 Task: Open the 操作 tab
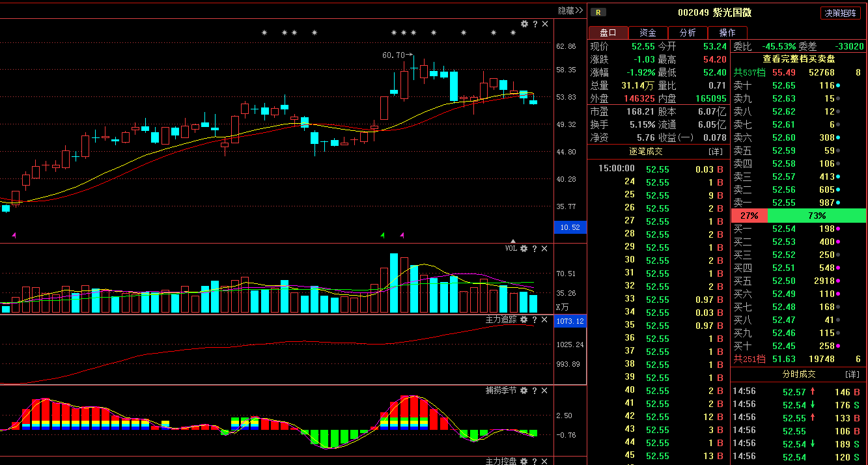coord(727,33)
